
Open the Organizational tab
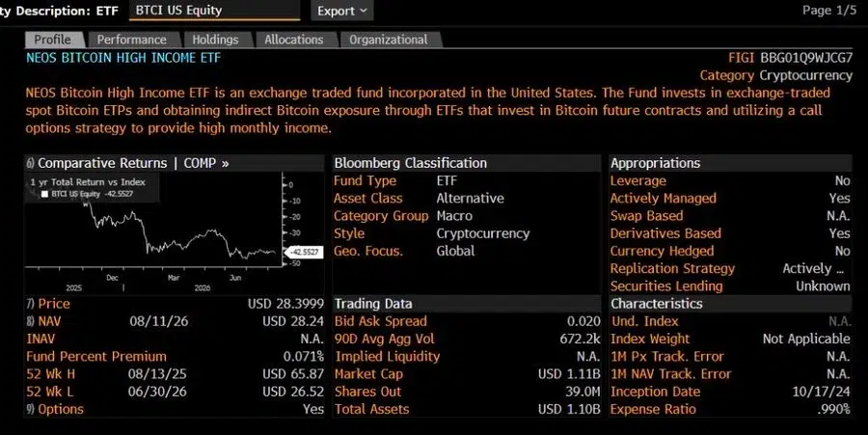coord(389,40)
